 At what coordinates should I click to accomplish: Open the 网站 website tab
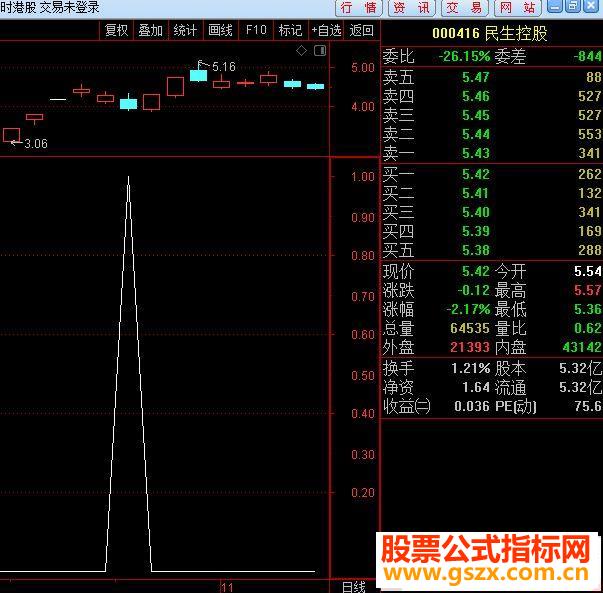coord(518,8)
